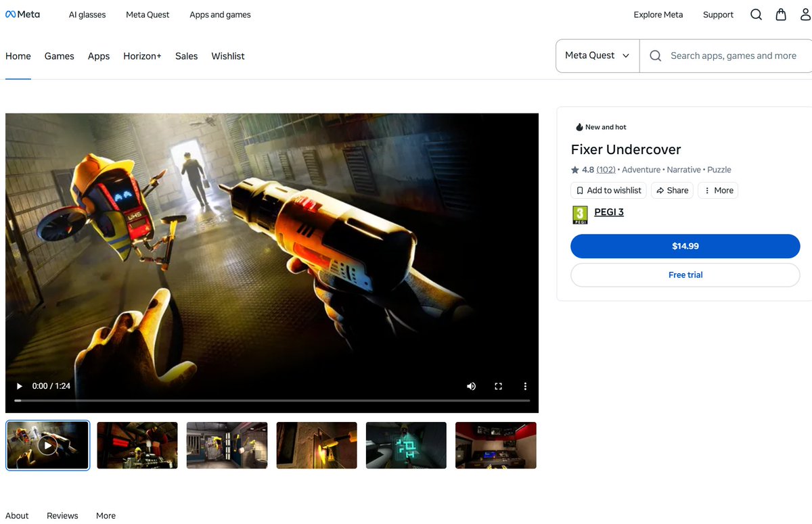Image resolution: width=812 pixels, height=524 pixels.
Task: Select the Home tab
Action: [18, 56]
